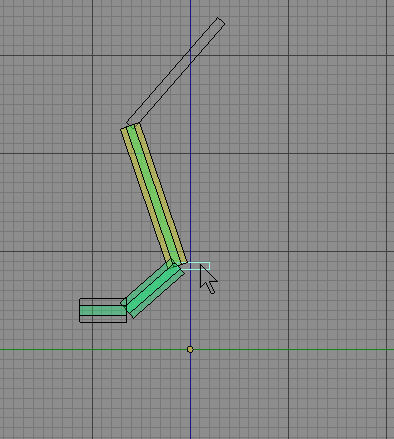
Task: Click the right yellow strip of the long bar
Action: (162, 193)
